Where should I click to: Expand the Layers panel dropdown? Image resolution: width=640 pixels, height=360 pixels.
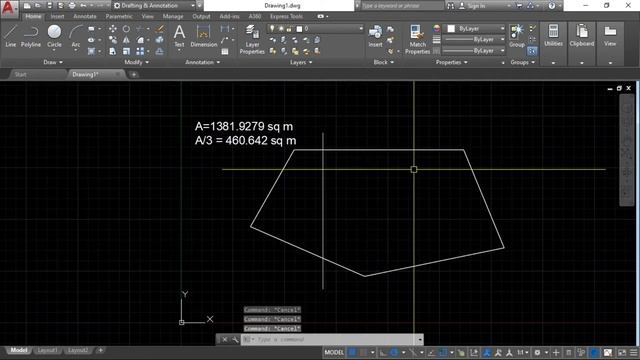(x=301, y=62)
